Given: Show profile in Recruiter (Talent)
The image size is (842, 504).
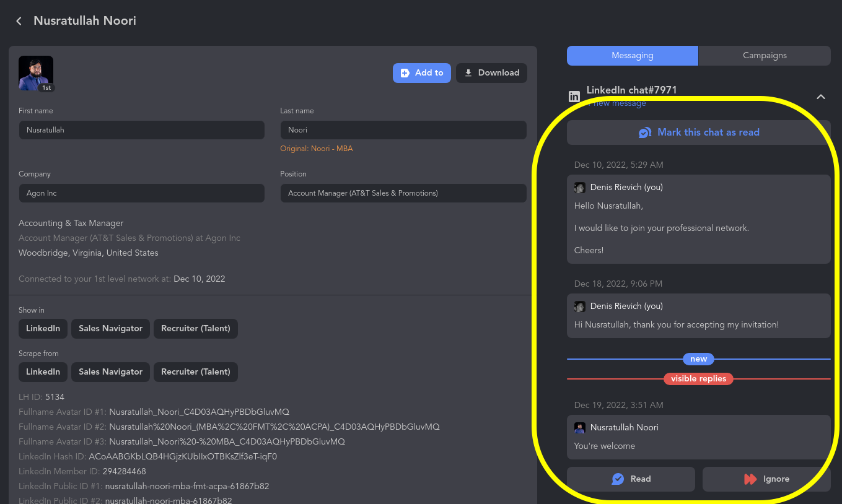Looking at the screenshot, I should [196, 329].
